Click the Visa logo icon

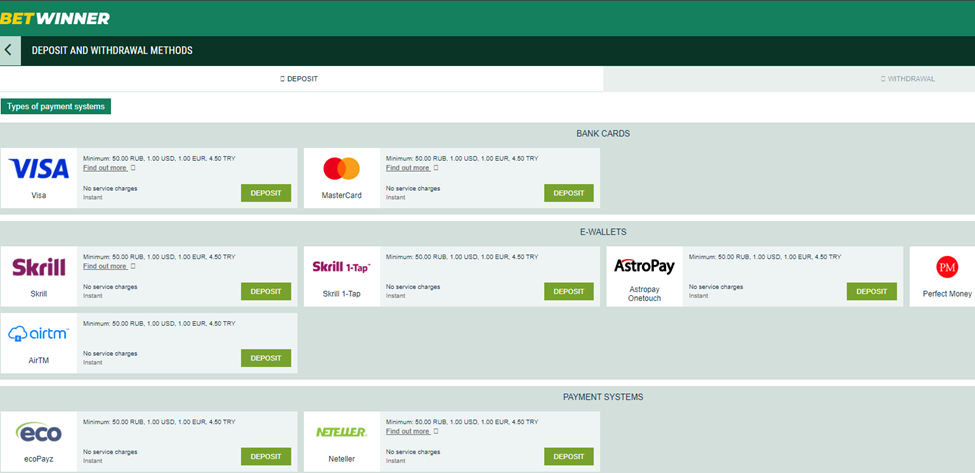pos(39,168)
